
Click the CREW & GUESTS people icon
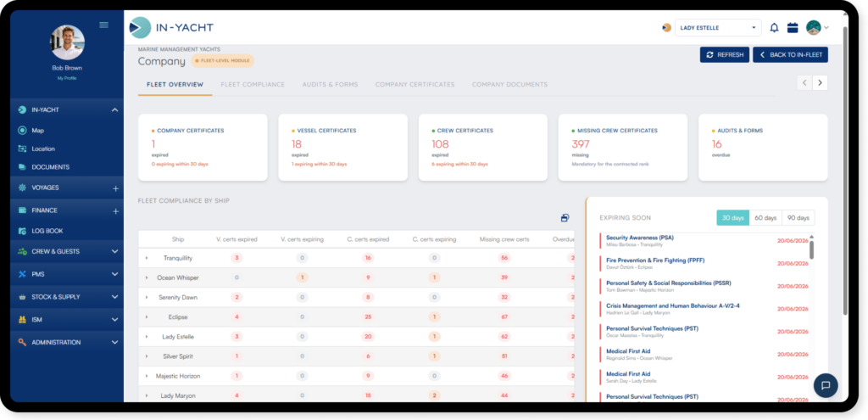22,251
